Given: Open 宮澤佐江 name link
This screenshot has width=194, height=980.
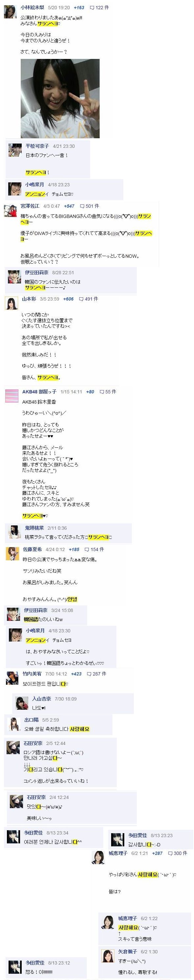Looking at the screenshot, I should click(30, 206).
